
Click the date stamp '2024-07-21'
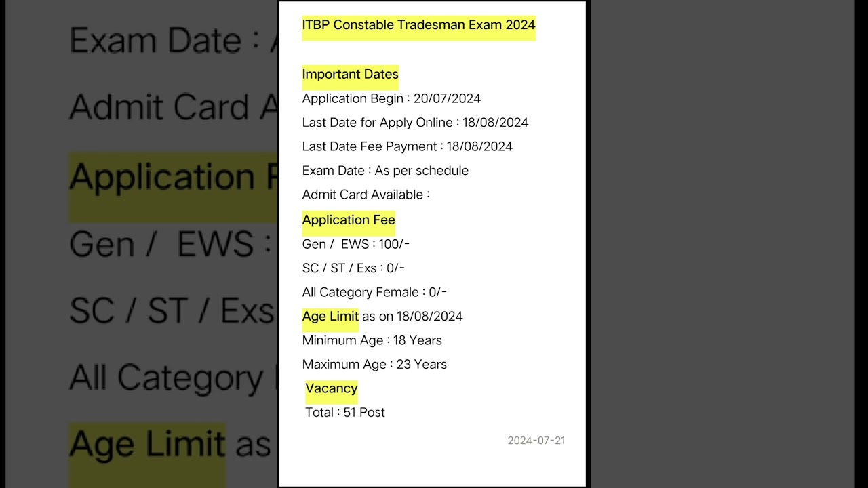[536, 441]
